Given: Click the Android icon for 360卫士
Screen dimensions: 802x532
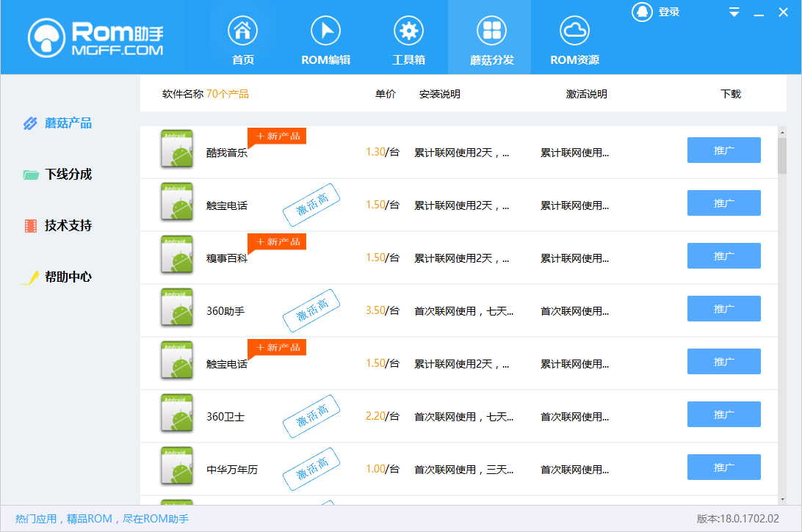Looking at the screenshot, I should coord(177,413).
